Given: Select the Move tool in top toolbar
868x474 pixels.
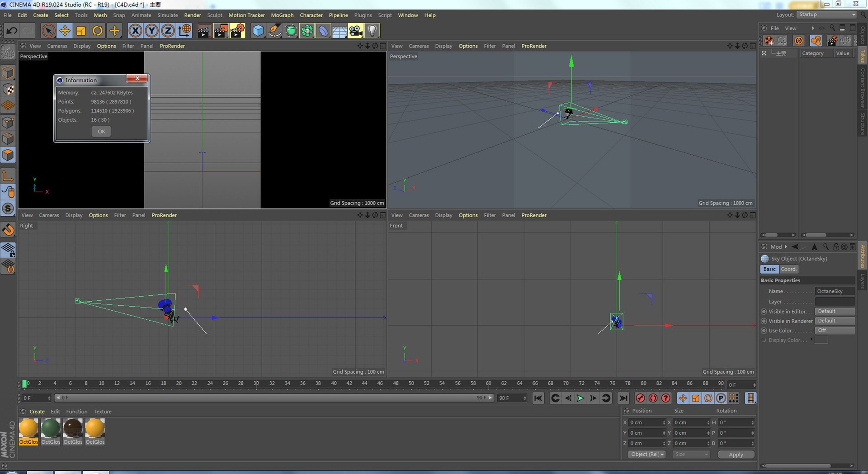Looking at the screenshot, I should pyautogui.click(x=65, y=31).
